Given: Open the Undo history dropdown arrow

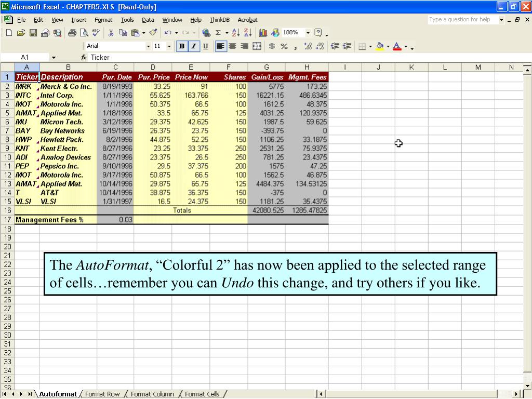Looking at the screenshot, I should pyautogui.click(x=176, y=33).
